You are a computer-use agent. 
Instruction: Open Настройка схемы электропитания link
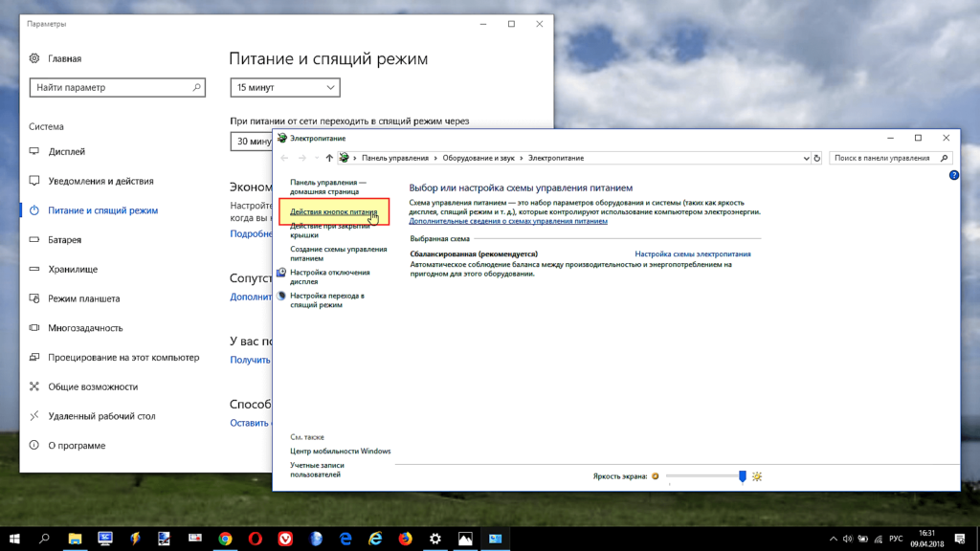(x=693, y=254)
